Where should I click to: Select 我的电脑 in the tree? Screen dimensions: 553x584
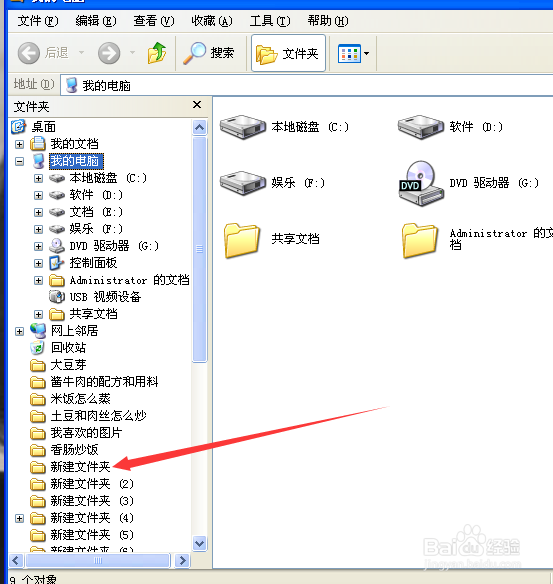tap(76, 161)
